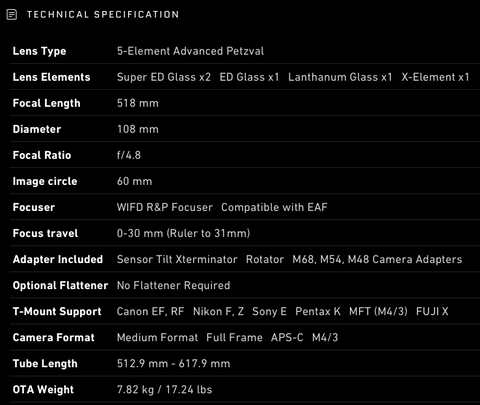
Task: Click the Super ED Glass x2 value
Action: (164, 77)
